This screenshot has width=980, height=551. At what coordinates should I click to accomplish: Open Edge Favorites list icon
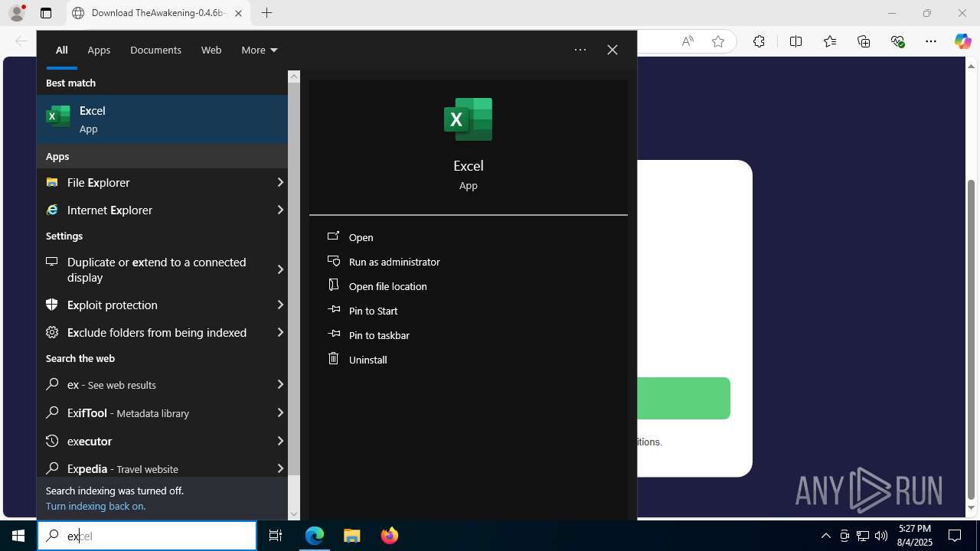(830, 41)
